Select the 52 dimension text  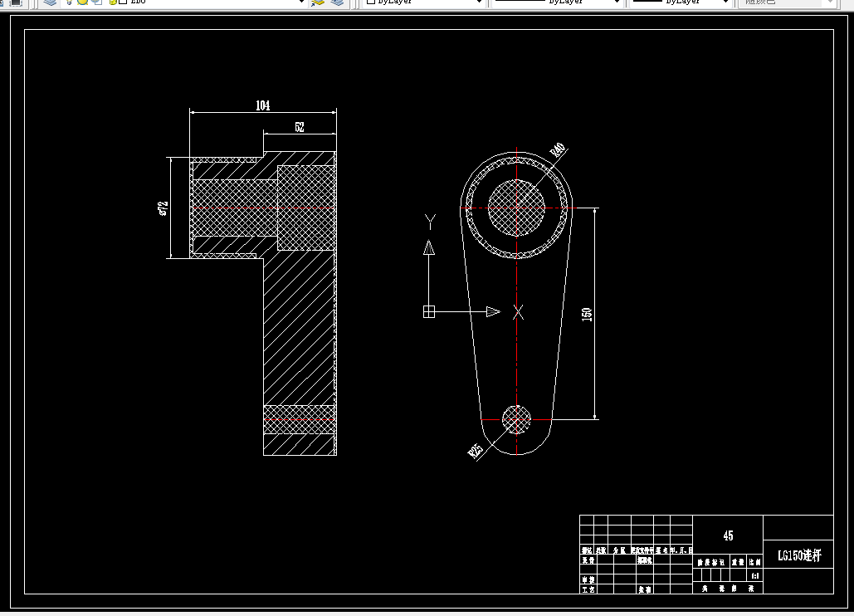coord(300,127)
